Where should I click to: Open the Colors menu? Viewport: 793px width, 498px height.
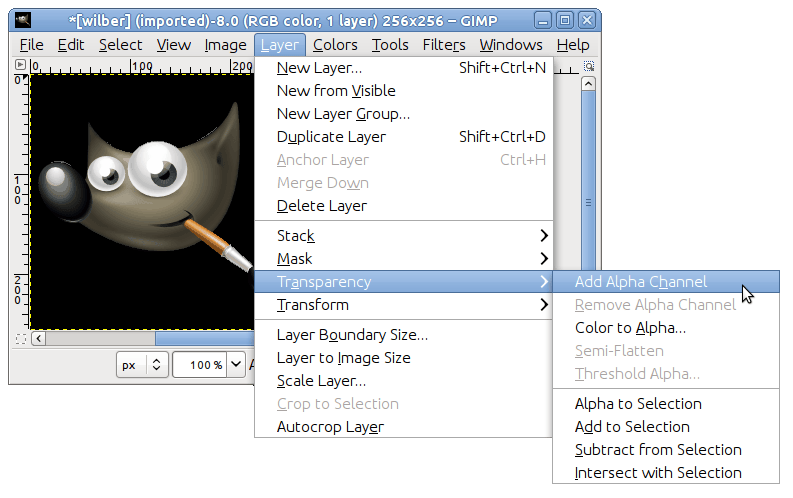coord(335,45)
